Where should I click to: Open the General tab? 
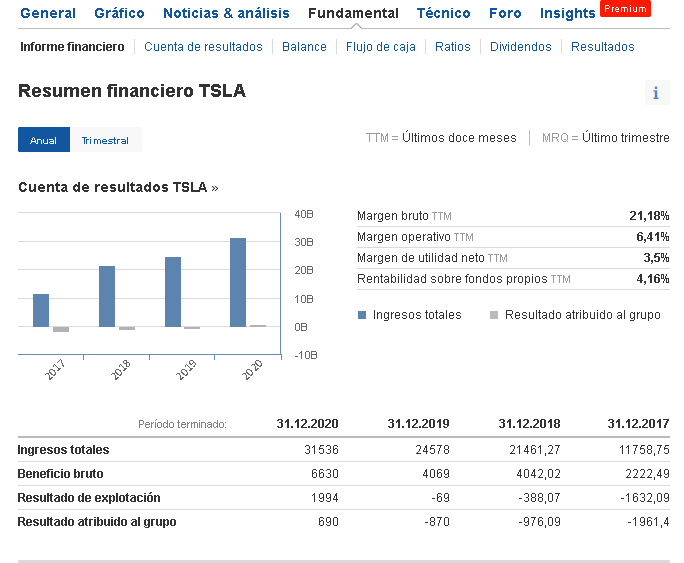coord(48,13)
